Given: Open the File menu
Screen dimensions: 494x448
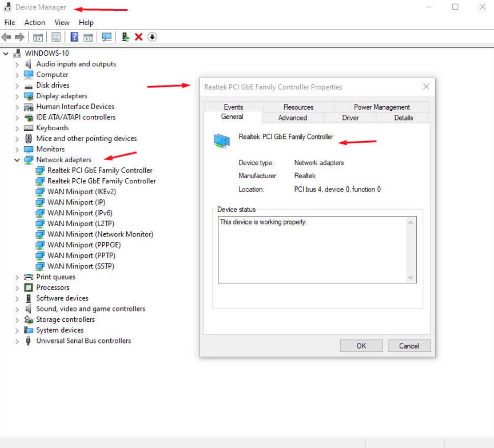Looking at the screenshot, I should click(x=9, y=23).
